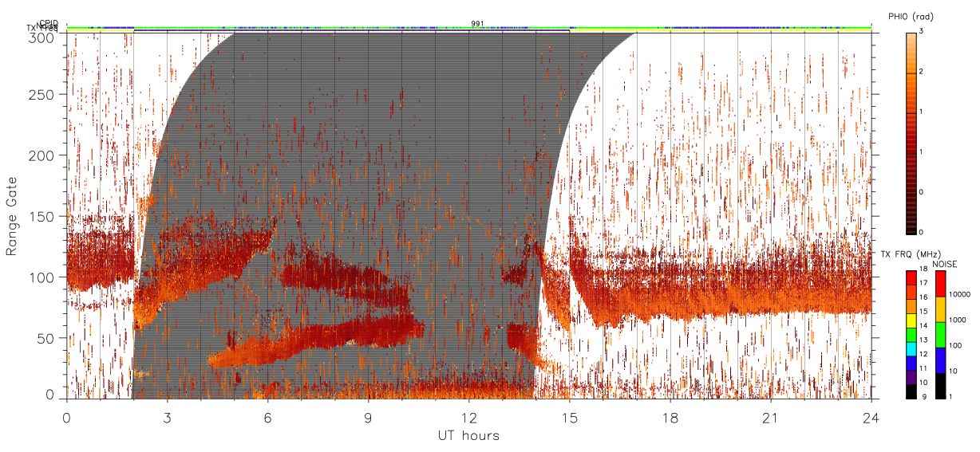Viewport: 980px width, 452px height.
Task: Click the 'PHI0 (rad)' legend title
Action: (x=911, y=16)
